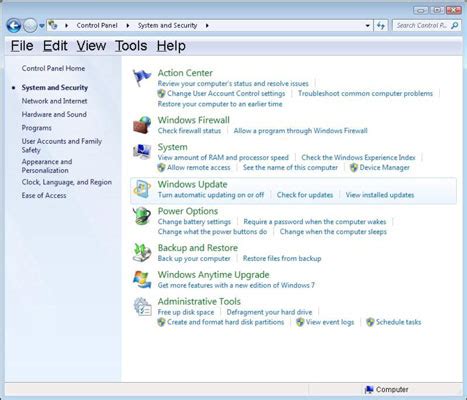Open the Edit menu
Image resolution: width=467 pixels, height=400 pixels.
click(55, 46)
